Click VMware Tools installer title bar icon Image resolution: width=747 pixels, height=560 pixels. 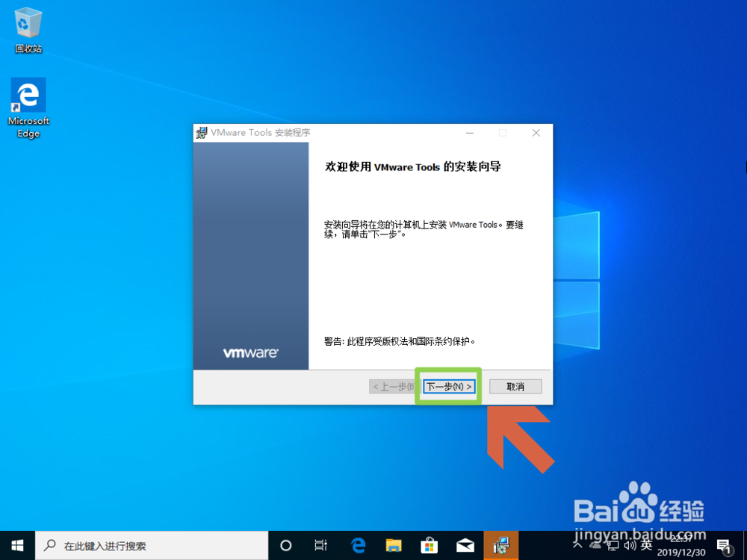click(x=202, y=133)
